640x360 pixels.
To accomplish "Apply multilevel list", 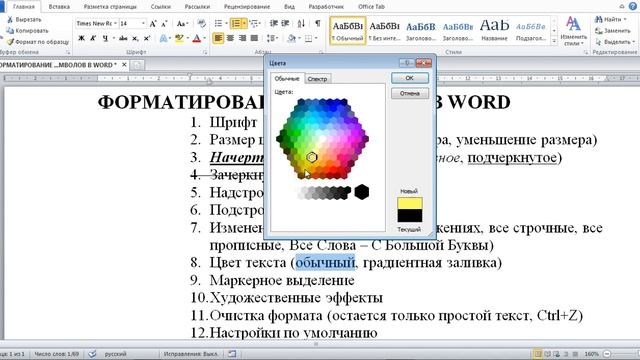I will coord(254,24).
